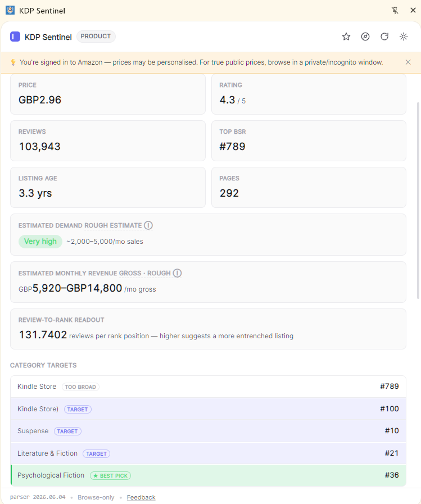Click rank #36 in Psychological Fiction row
Viewport: 421px width, 504px height.
point(392,475)
